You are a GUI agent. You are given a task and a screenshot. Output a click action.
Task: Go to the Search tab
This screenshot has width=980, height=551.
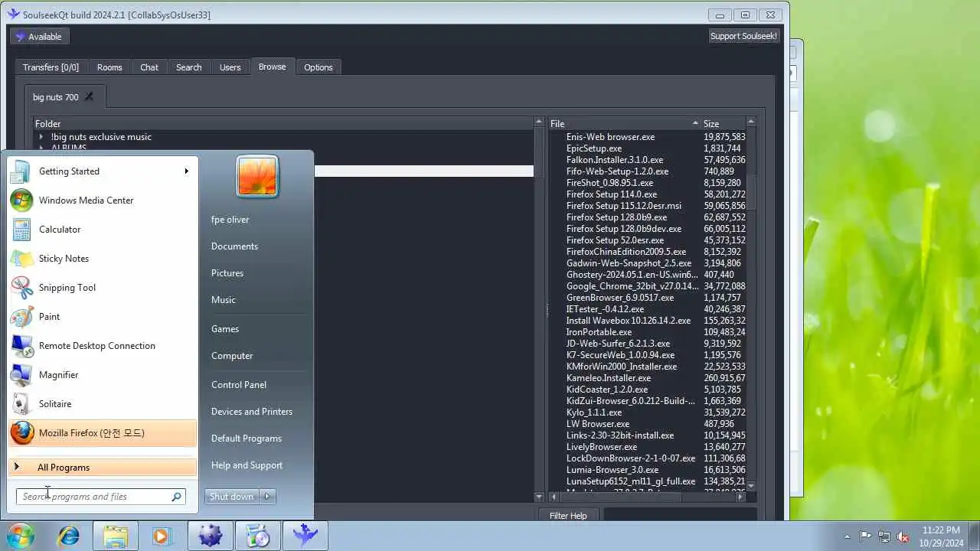click(189, 67)
